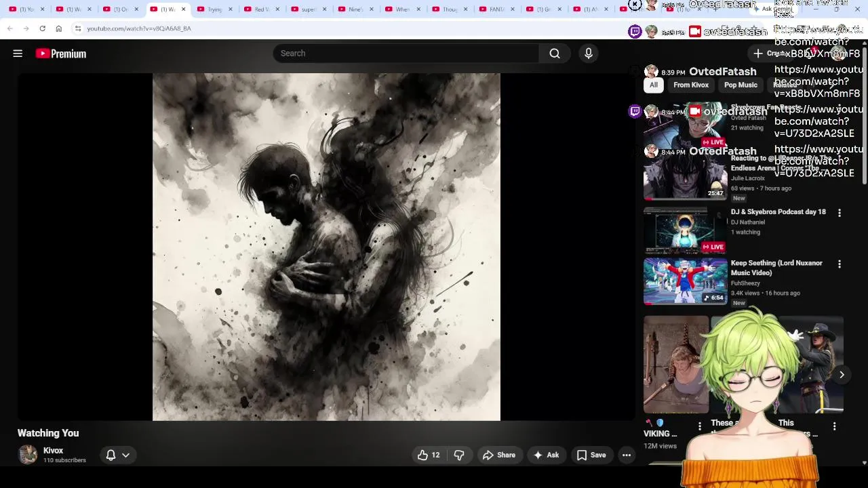The width and height of the screenshot is (868, 488).
Task: View site information icon in address bar
Action: point(78,28)
